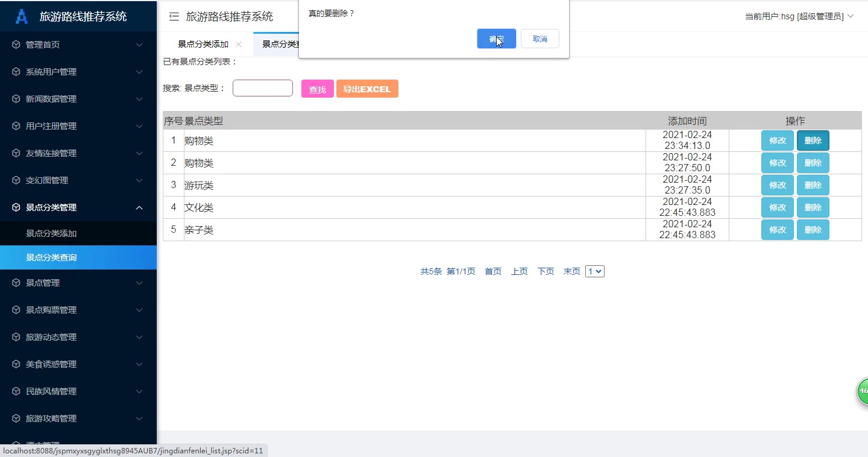Image resolution: width=868 pixels, height=457 pixels.
Task: Expand the 新闻数据管理 menu
Action: click(x=78, y=99)
